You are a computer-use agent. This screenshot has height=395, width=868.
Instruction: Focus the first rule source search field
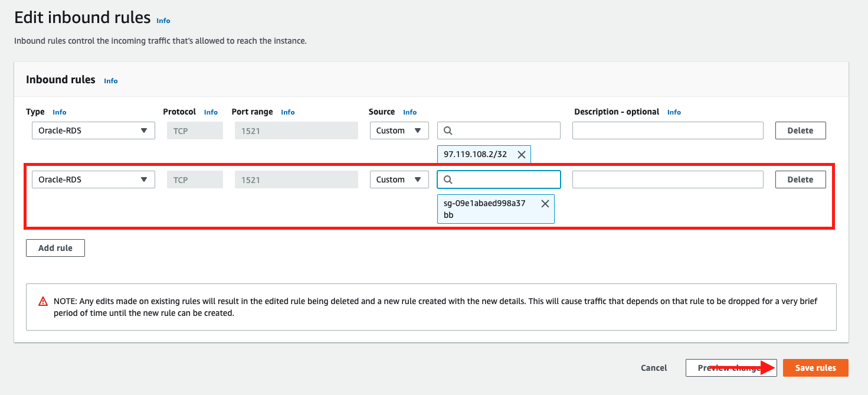(x=499, y=130)
